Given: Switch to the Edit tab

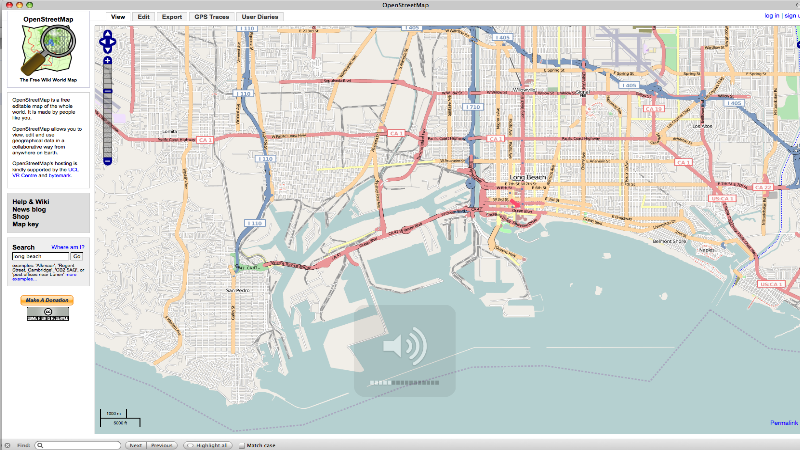Looking at the screenshot, I should pos(144,17).
